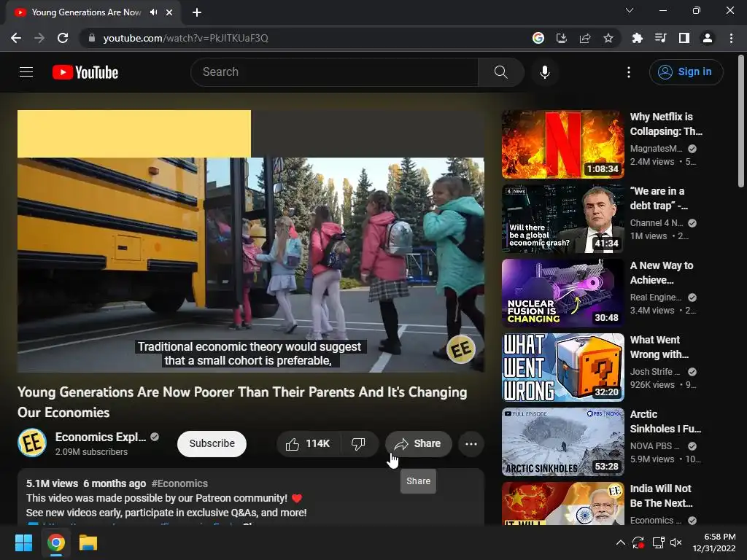Close the Young Generations tab

tap(169, 12)
